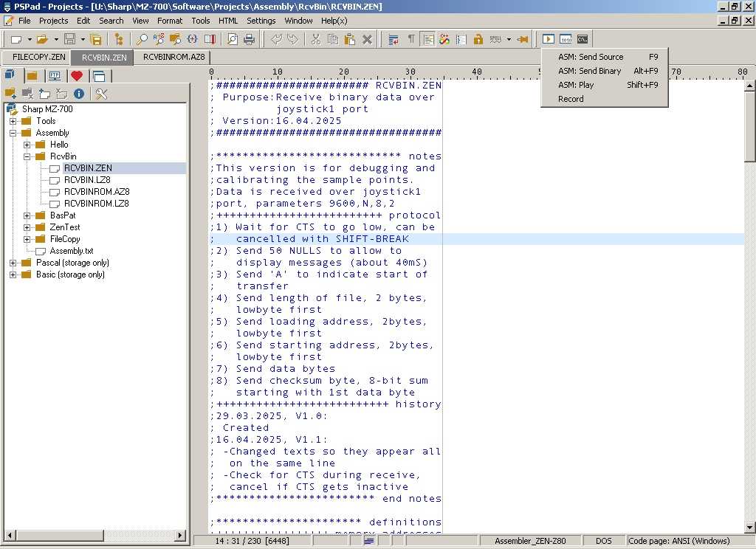Click the Copy icon in toolbar
Image resolution: width=756 pixels, height=549 pixels.
pyautogui.click(x=333, y=40)
